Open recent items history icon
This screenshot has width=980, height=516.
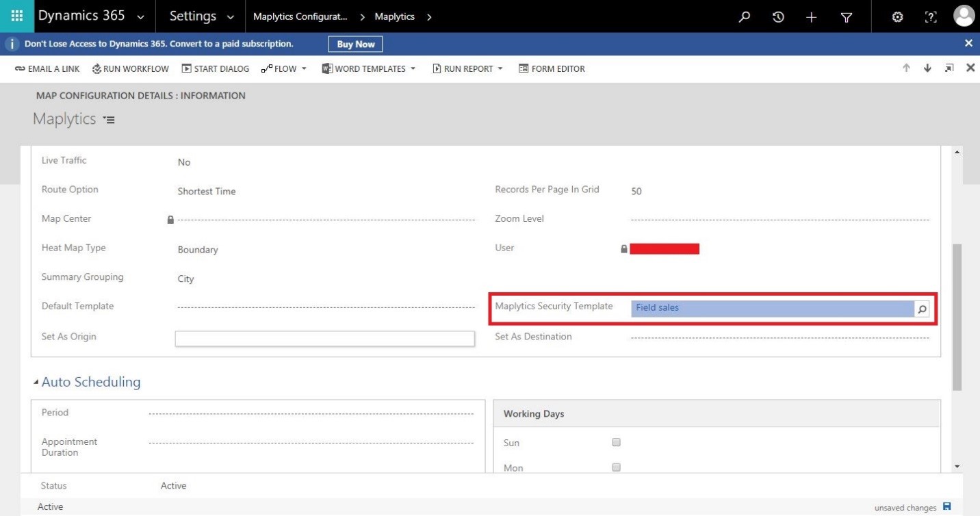click(x=778, y=18)
